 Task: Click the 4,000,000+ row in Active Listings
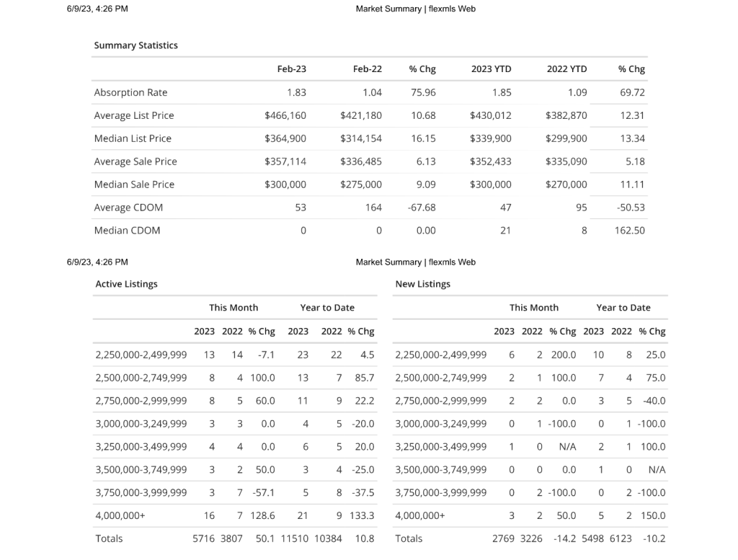(x=120, y=516)
